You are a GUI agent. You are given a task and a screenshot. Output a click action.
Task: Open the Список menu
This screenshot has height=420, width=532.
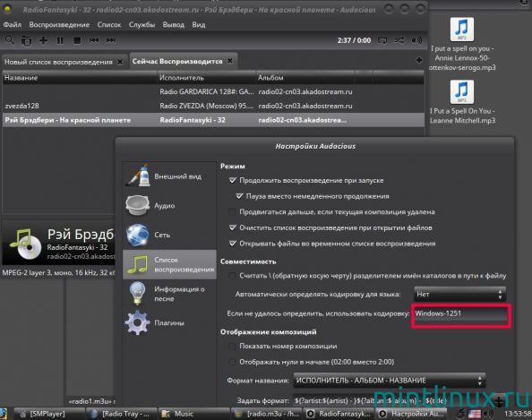tap(109, 25)
